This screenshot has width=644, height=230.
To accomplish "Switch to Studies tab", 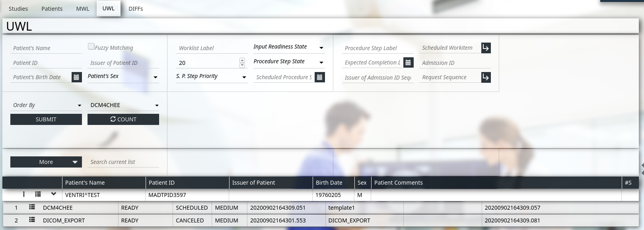I will pos(18,8).
